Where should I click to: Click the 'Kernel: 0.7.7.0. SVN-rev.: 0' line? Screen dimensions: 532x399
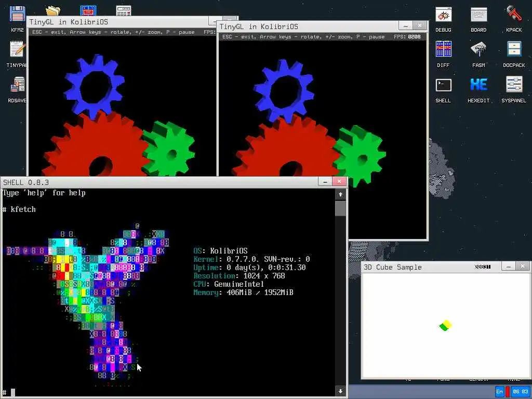(251, 259)
